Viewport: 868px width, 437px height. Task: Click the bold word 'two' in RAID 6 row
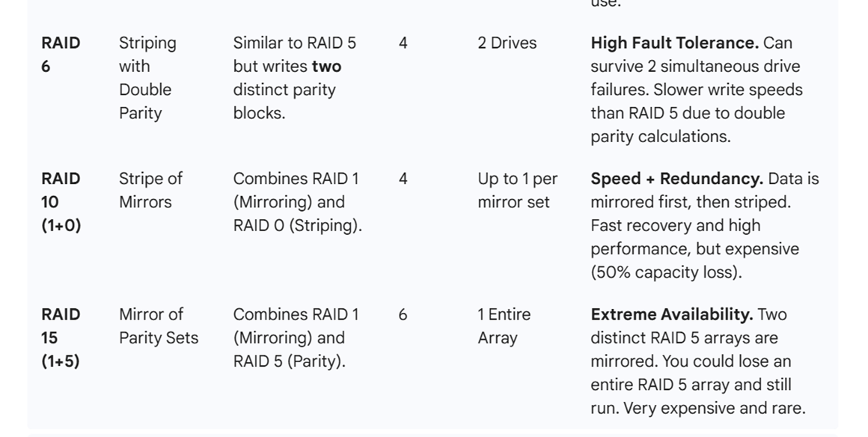(326, 67)
